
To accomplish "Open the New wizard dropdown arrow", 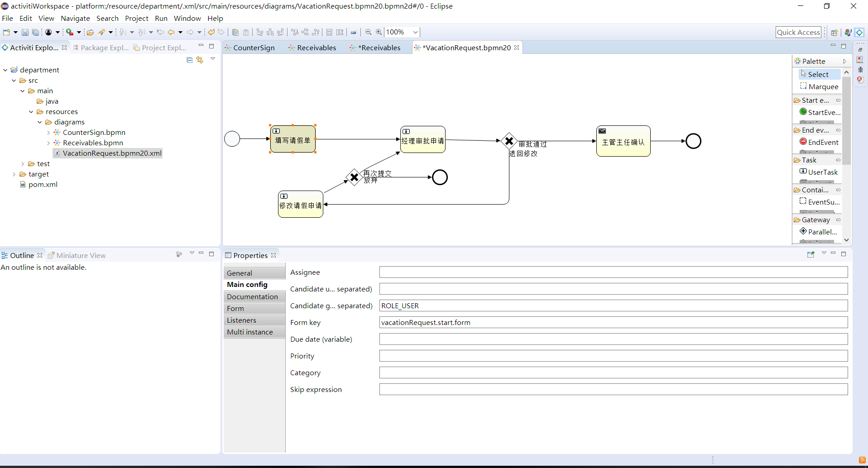I will (15, 32).
